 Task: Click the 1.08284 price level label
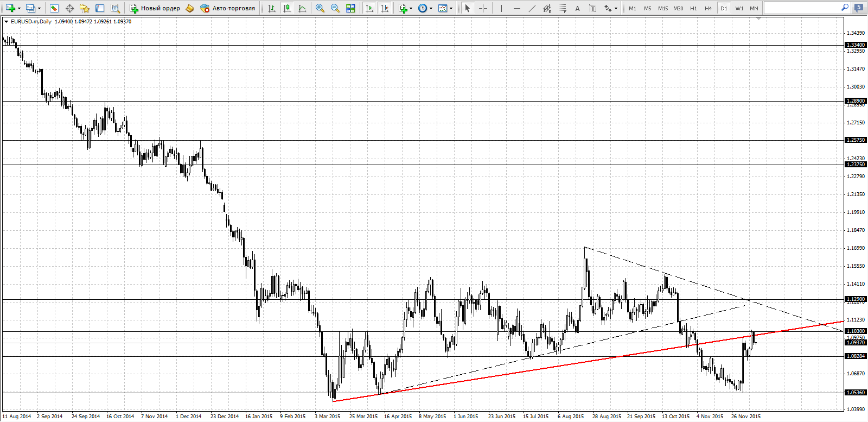(856, 356)
